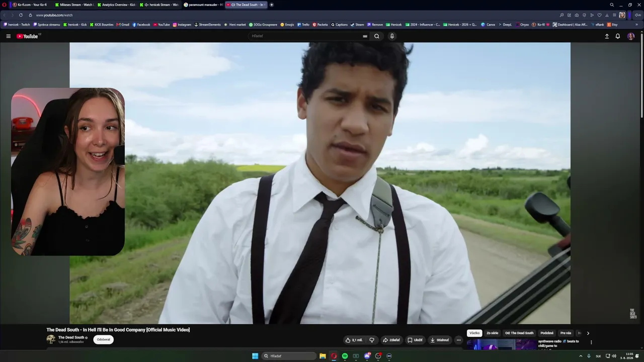Select the "Pre vás" filter chip
Viewport: 644px width, 362px height.
coord(566,333)
